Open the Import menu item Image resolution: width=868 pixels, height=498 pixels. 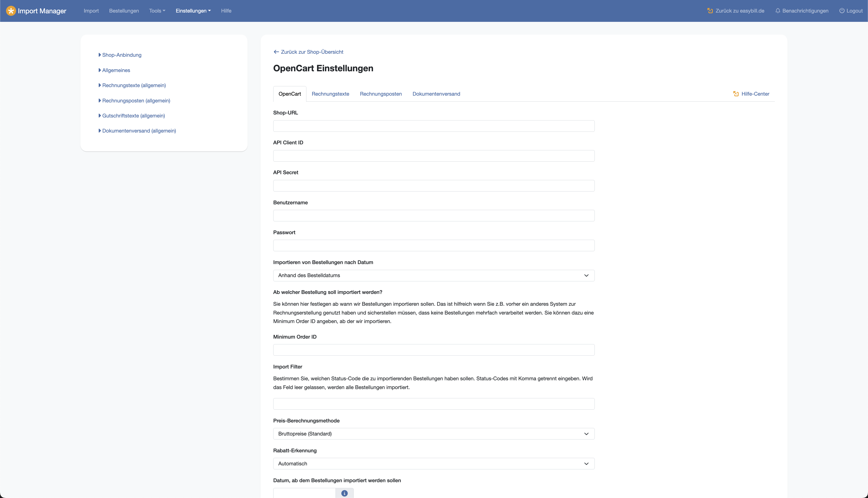pos(91,11)
